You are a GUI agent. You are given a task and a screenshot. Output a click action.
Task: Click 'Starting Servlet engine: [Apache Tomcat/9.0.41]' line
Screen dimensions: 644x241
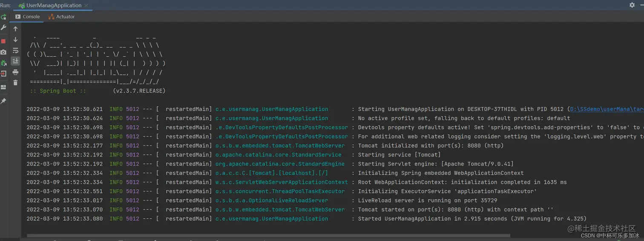[436, 164]
